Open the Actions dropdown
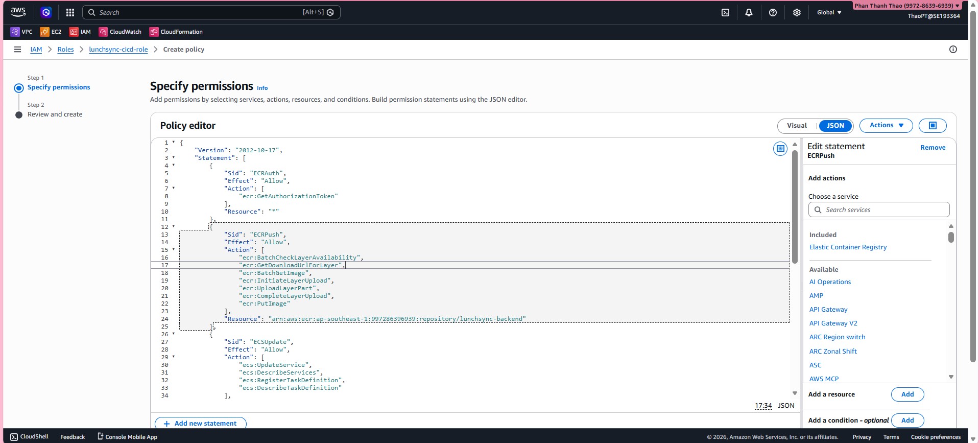Image resolution: width=980 pixels, height=443 pixels. [x=886, y=126]
